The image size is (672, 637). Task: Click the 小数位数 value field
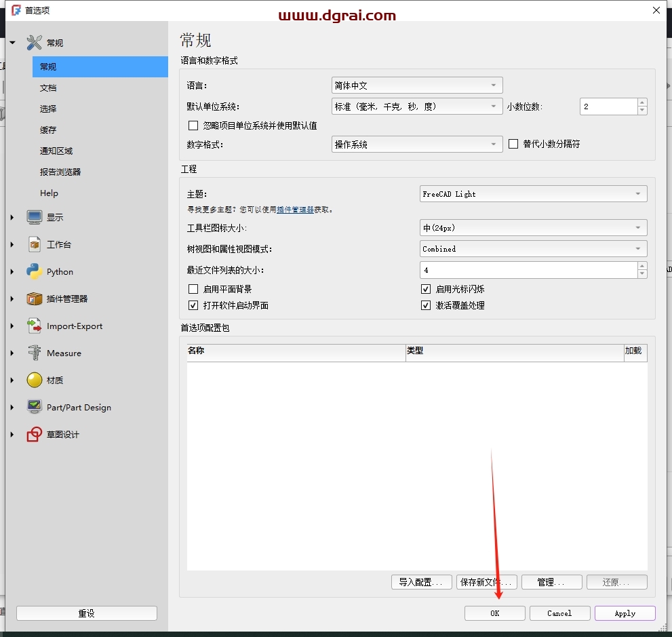click(x=608, y=107)
